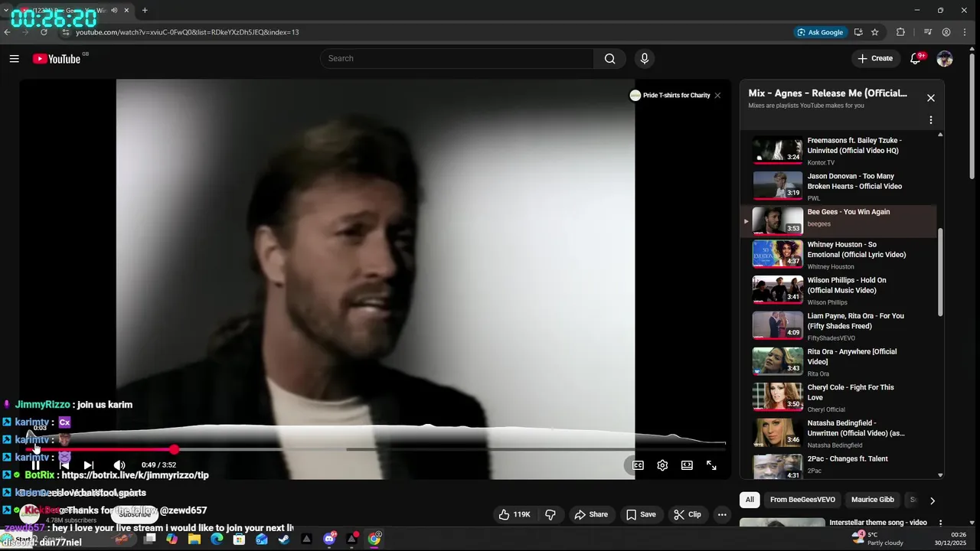Go back to previous video
Screen dimensions: 980x551
64,465
